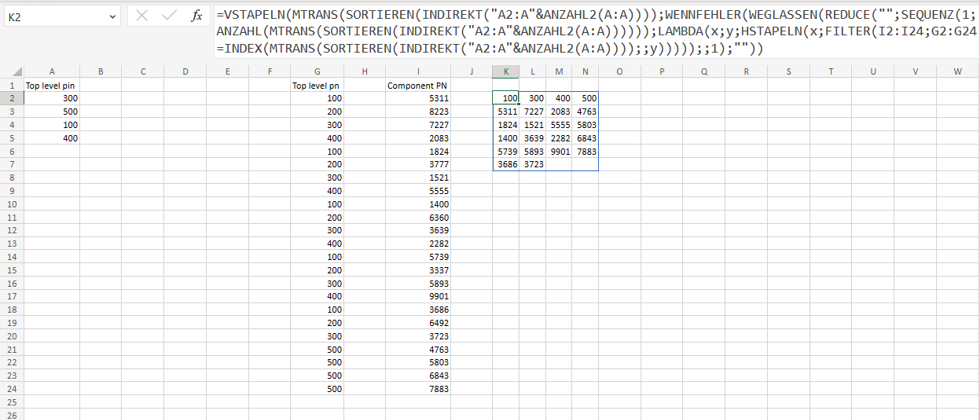Select cell K2 with value 100
Image resolution: width=979 pixels, height=420 pixels.
(x=506, y=98)
